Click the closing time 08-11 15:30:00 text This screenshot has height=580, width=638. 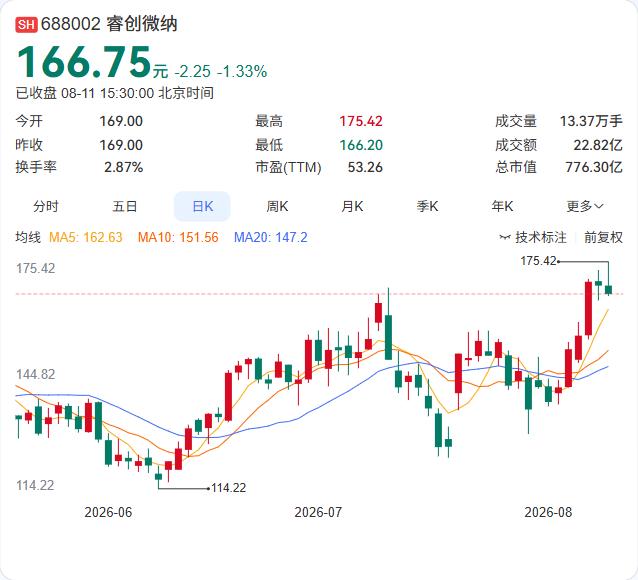click(x=107, y=93)
